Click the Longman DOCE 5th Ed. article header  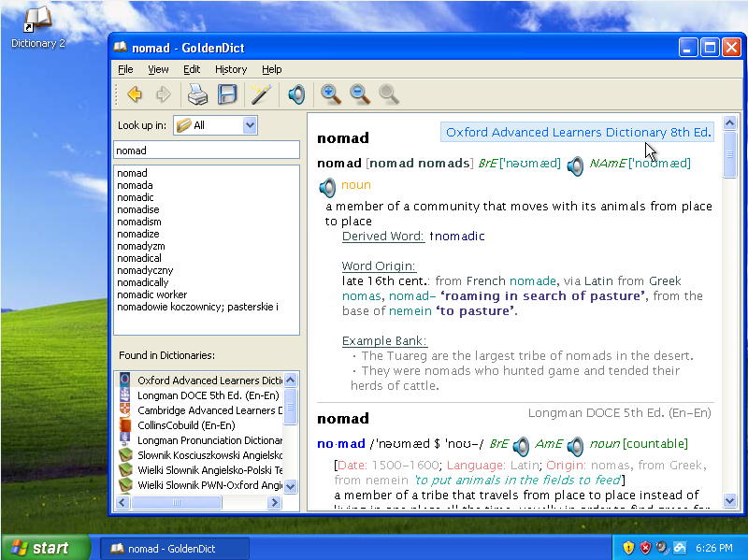coord(619,412)
